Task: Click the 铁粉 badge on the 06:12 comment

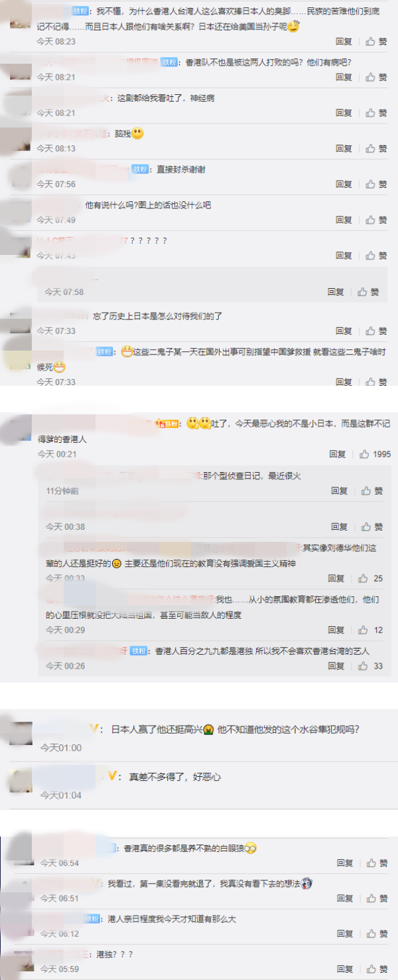Action: coord(93,919)
